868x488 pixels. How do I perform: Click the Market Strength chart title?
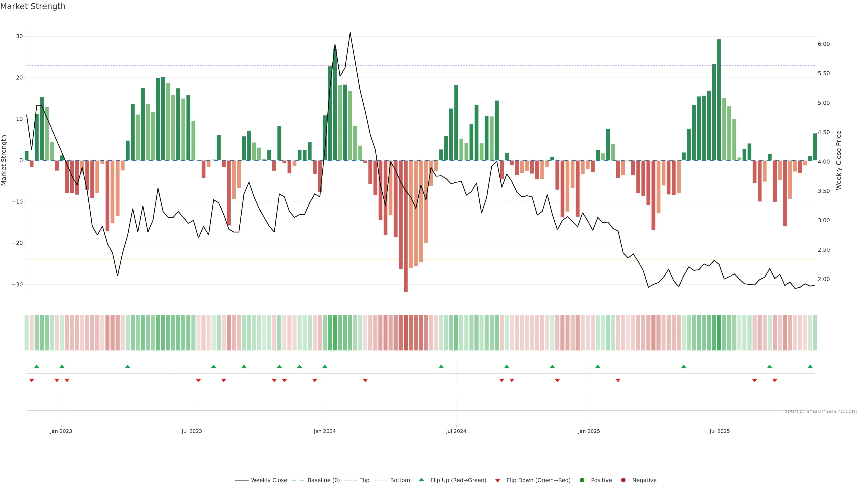33,6
